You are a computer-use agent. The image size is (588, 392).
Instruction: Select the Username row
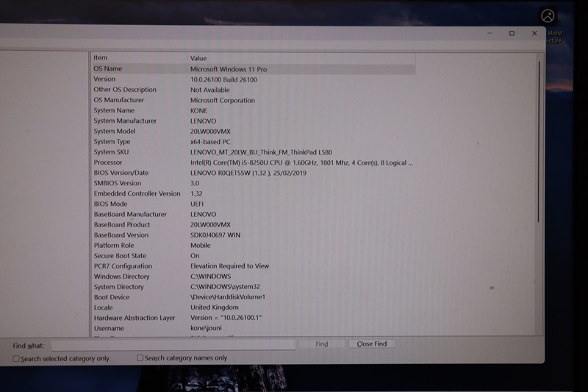pyautogui.click(x=253, y=328)
